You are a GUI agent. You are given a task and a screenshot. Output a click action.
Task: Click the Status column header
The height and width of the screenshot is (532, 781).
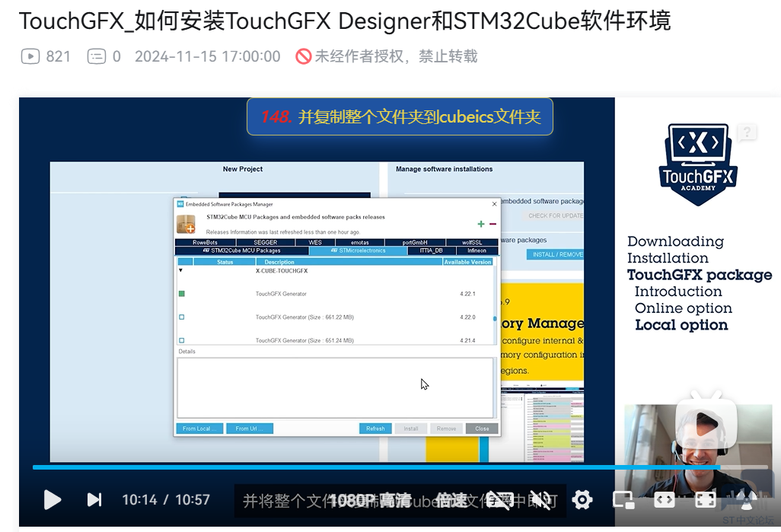(225, 262)
